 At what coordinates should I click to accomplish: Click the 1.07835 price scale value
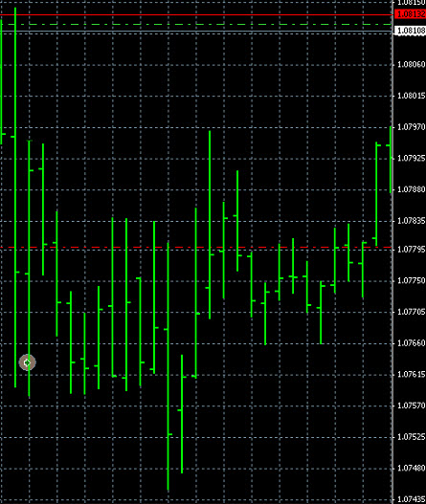pos(412,221)
